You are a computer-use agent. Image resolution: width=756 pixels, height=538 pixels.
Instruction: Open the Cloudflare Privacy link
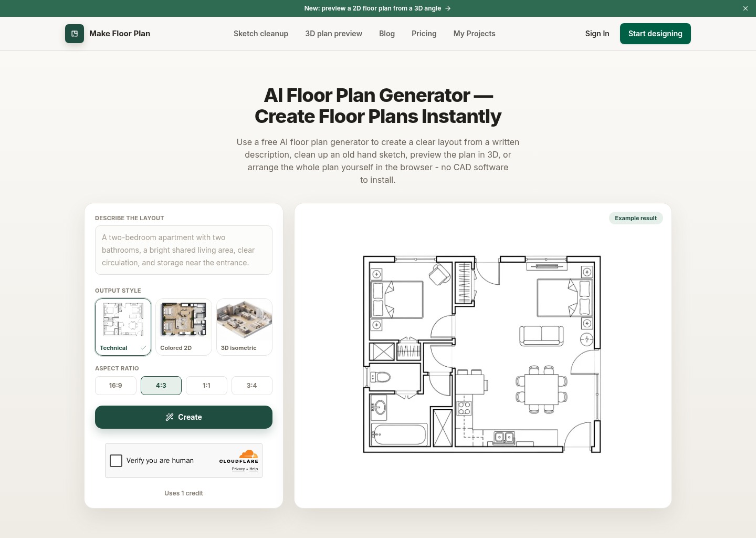[x=238, y=469]
